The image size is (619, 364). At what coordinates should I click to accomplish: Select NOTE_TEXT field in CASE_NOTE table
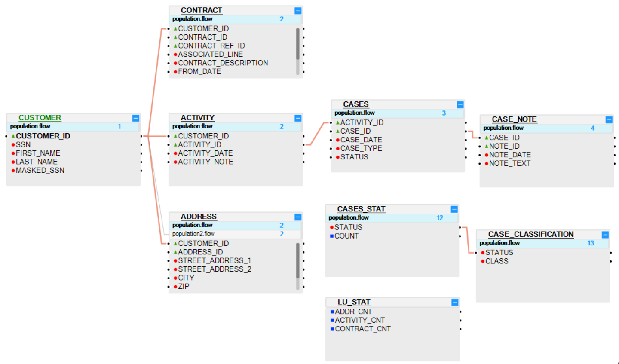[509, 164]
